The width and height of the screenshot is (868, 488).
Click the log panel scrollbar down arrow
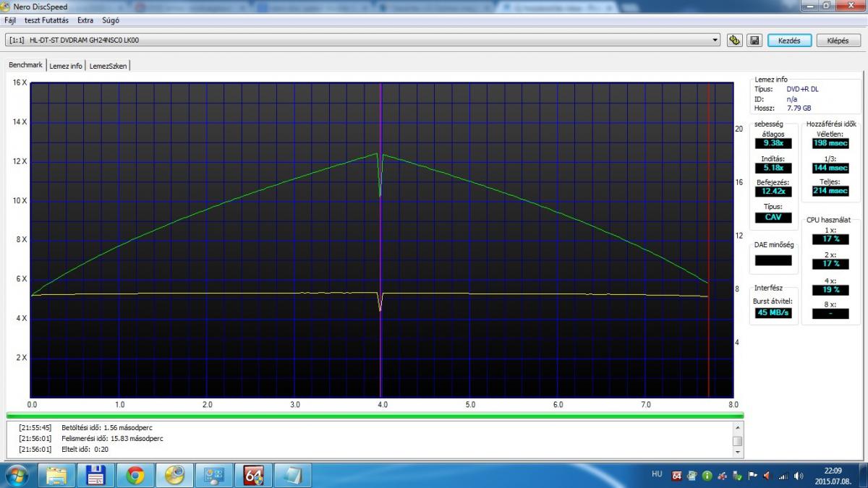737,453
